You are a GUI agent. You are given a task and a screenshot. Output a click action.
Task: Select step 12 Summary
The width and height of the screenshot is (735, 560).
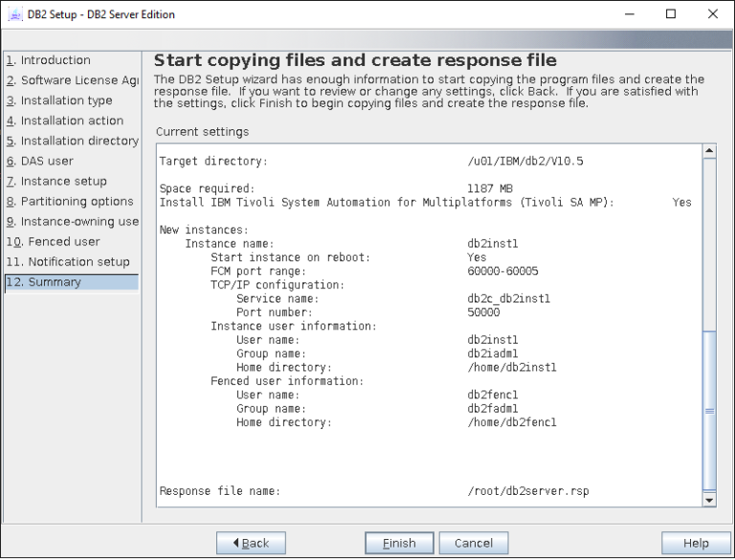tap(72, 282)
